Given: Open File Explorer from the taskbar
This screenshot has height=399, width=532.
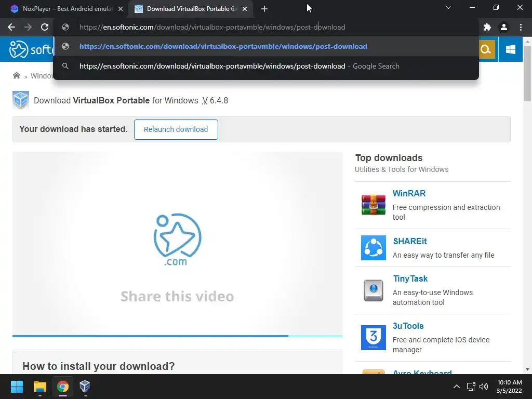Looking at the screenshot, I should [x=39, y=387].
